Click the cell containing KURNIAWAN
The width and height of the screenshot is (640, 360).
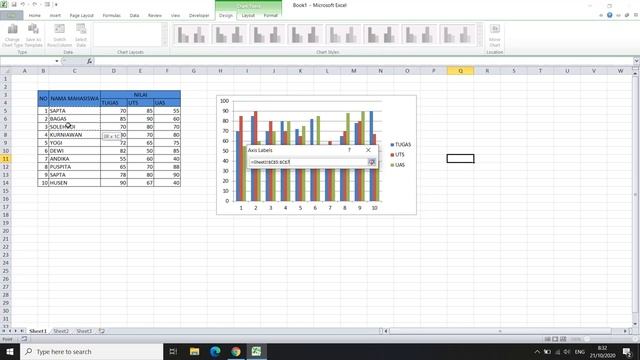point(74,135)
